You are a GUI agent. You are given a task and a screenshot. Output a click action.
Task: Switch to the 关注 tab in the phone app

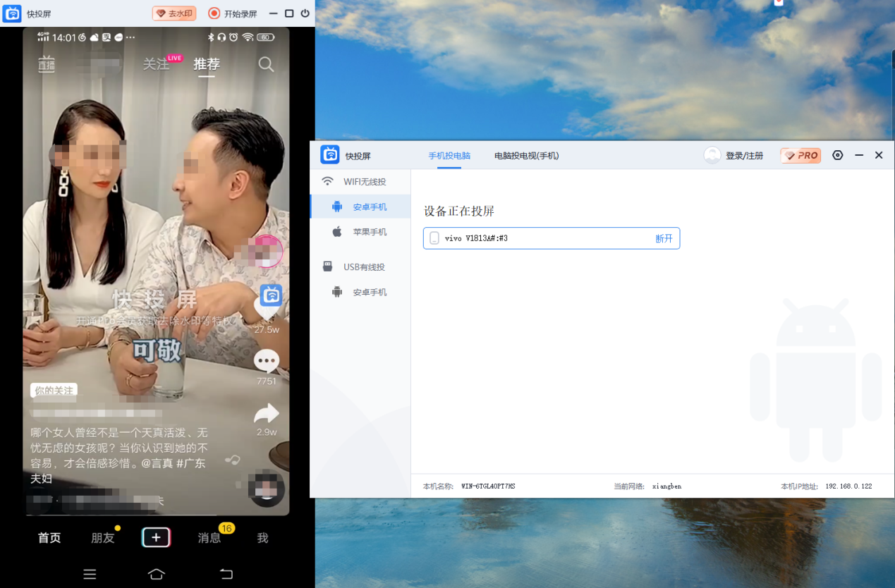click(x=156, y=64)
